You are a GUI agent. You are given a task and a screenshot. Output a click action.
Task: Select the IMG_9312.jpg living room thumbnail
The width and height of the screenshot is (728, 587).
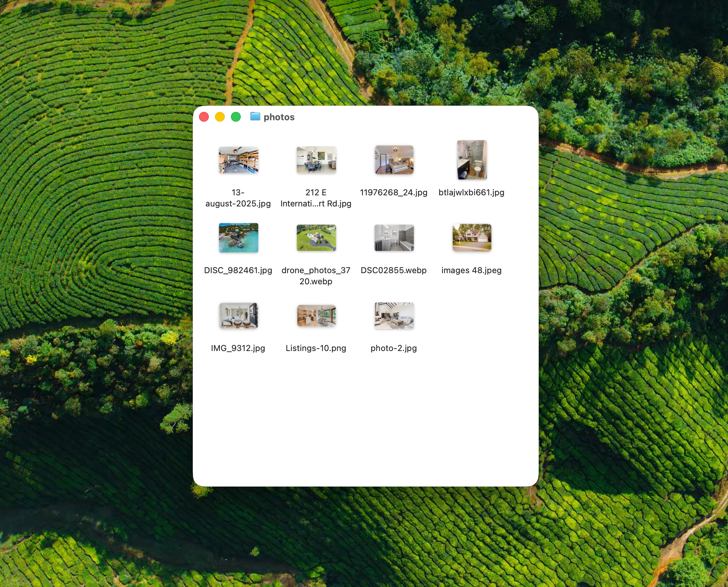tap(238, 316)
